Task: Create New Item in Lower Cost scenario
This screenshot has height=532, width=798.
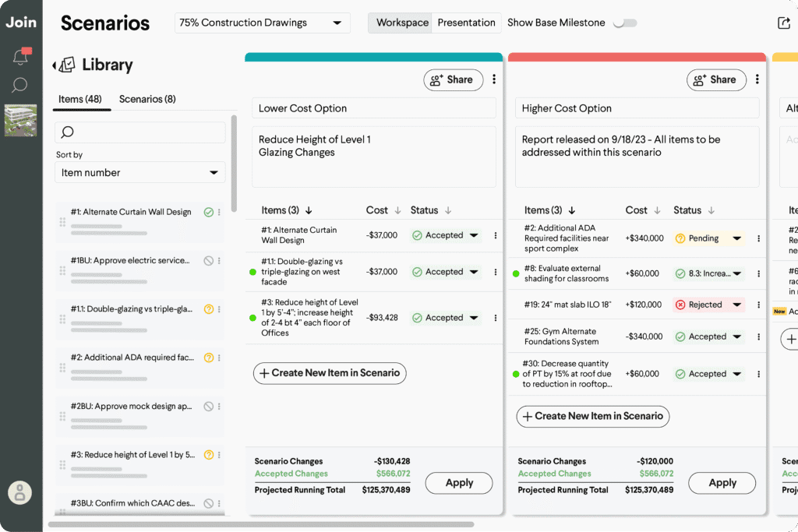Action: (330, 373)
